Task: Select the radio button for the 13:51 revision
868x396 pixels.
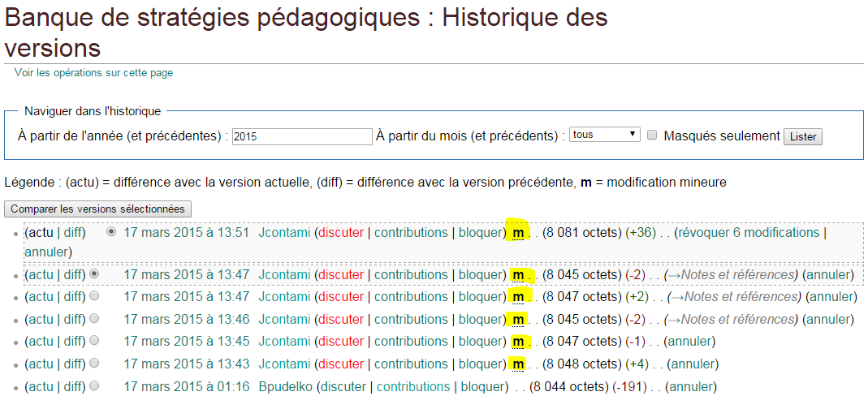Action: [112, 232]
